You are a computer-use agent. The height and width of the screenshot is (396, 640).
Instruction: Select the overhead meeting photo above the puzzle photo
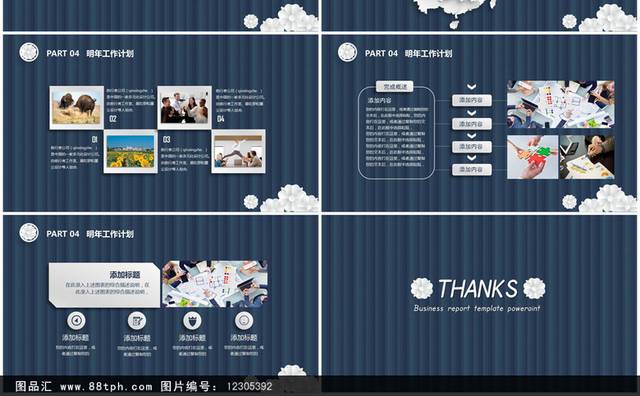(560, 104)
